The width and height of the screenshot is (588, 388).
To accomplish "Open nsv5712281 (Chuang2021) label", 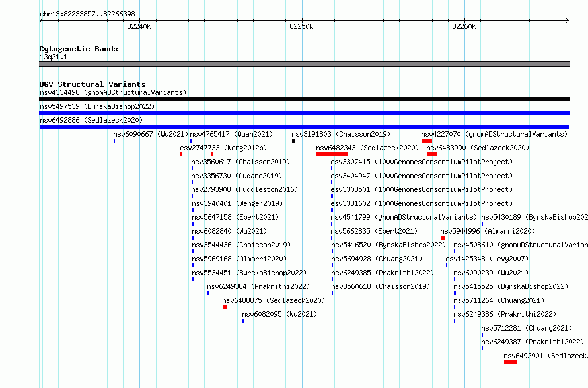I will [527, 328].
